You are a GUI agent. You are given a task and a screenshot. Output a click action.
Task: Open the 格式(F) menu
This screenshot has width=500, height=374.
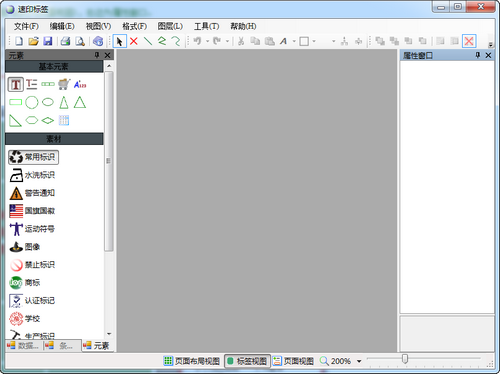134,26
